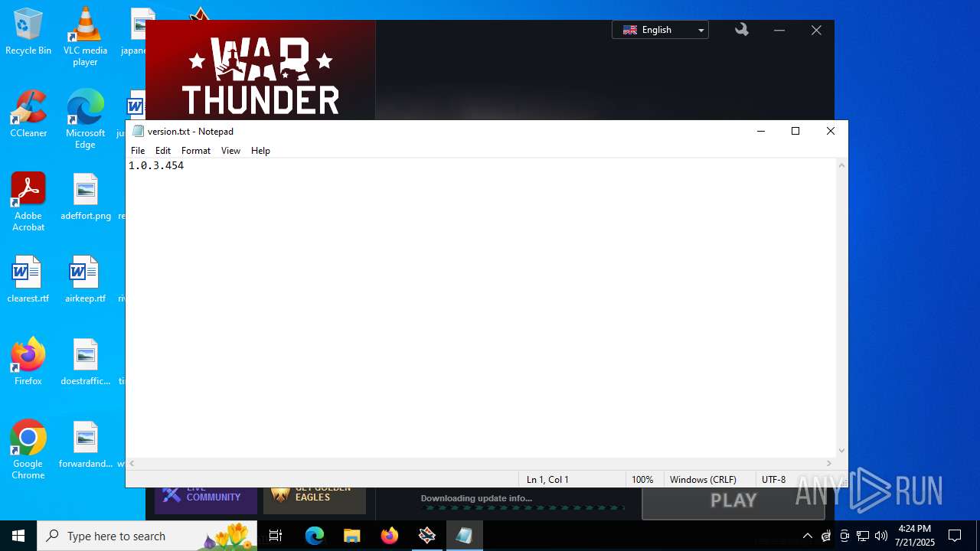Minimize the War Thunder launcher window
Viewport: 980px width, 551px height.
pos(779,30)
